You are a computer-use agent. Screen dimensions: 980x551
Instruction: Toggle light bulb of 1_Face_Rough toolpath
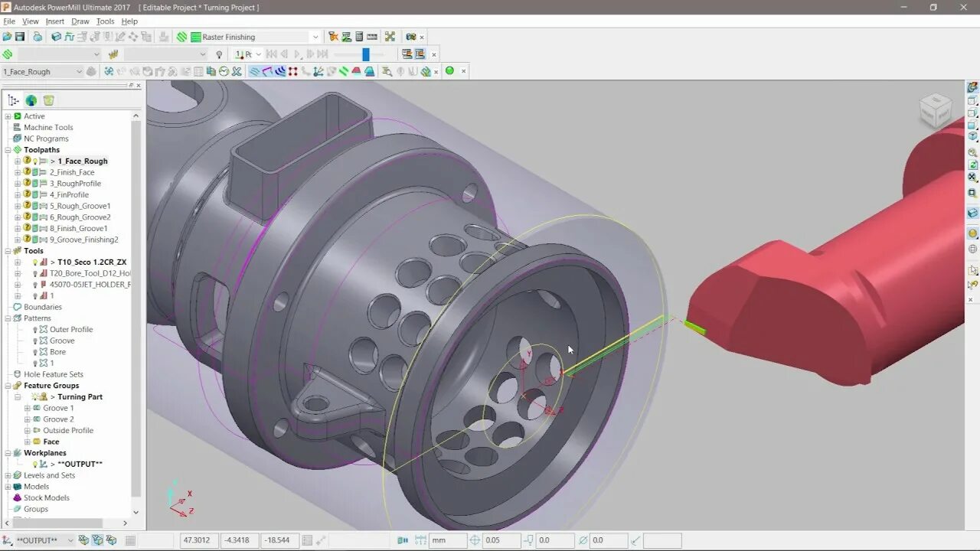click(35, 161)
